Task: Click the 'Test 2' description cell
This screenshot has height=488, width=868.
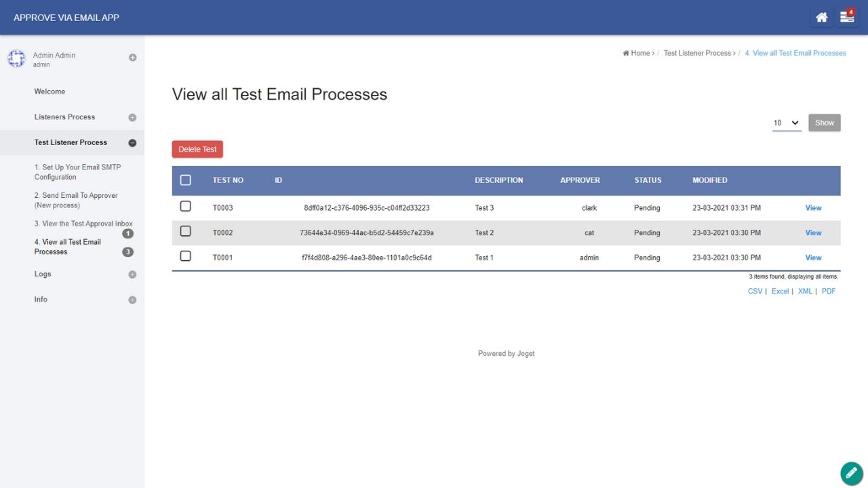Action: coord(484,233)
